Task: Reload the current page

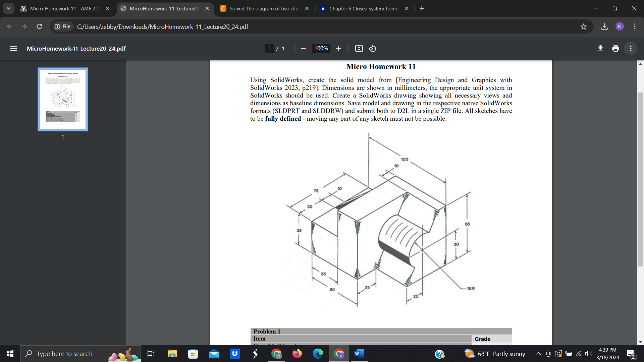Action: [39, 26]
